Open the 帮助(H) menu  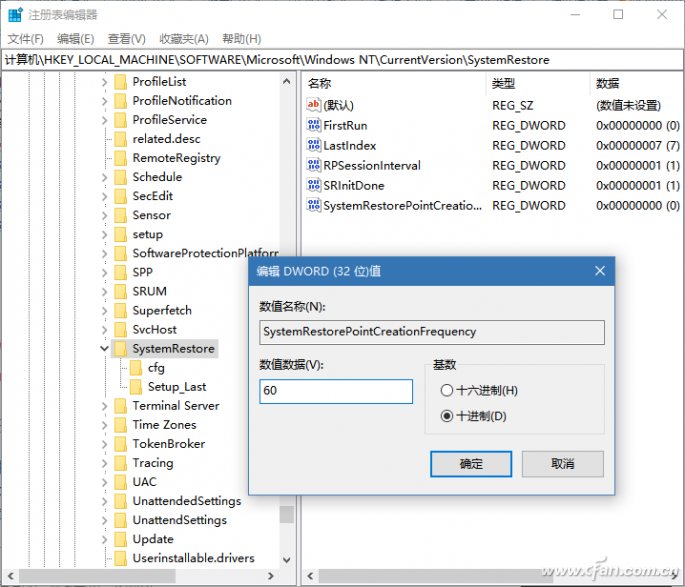click(x=242, y=39)
